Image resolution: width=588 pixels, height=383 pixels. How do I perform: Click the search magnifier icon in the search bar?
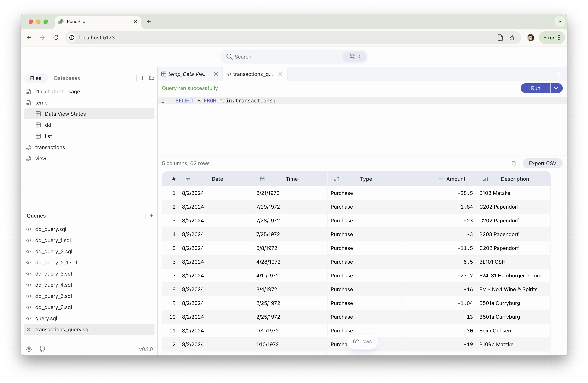tap(230, 57)
